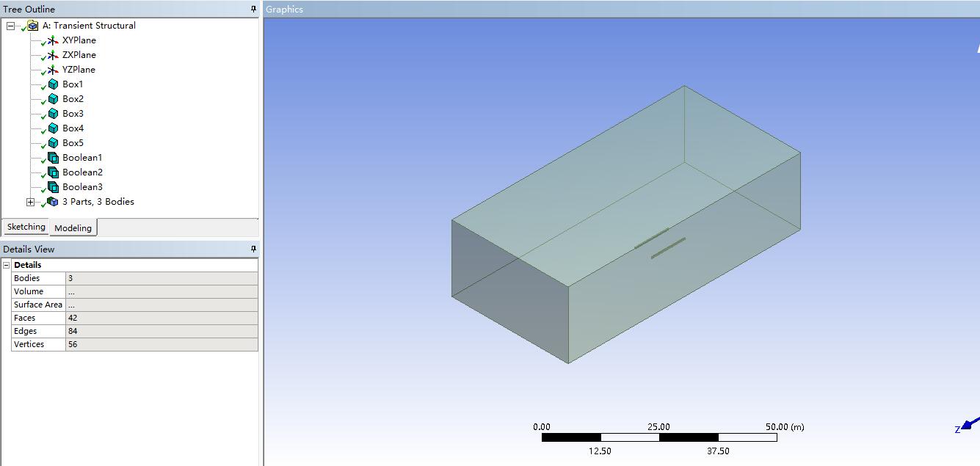The width and height of the screenshot is (980, 466).
Task: Collapse the A: Transient Structural tree node
Action: pyautogui.click(x=10, y=26)
